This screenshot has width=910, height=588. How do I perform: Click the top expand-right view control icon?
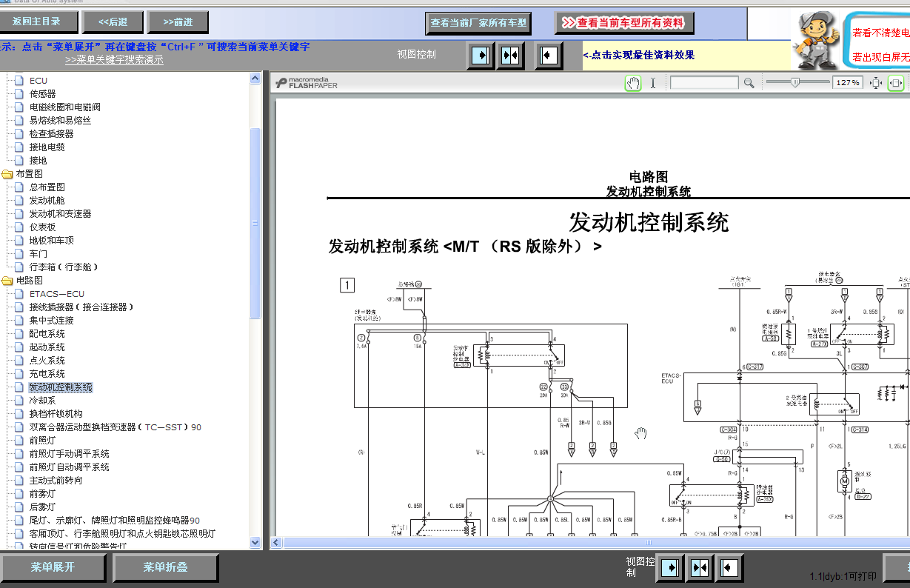point(481,55)
